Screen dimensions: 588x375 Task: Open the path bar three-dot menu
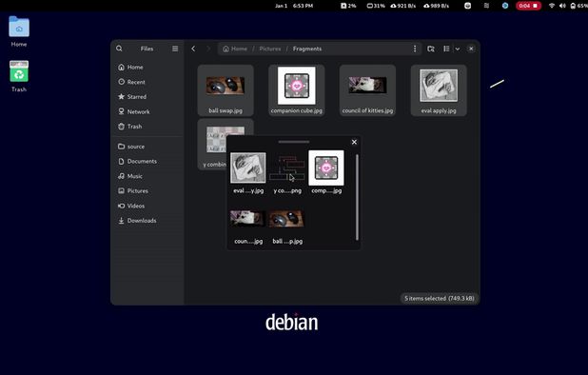[x=415, y=49]
